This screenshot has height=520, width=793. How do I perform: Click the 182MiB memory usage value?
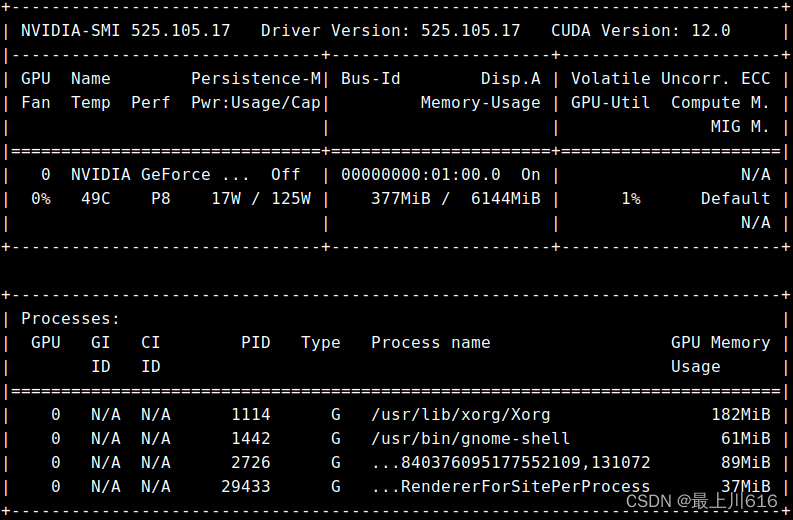(x=740, y=415)
